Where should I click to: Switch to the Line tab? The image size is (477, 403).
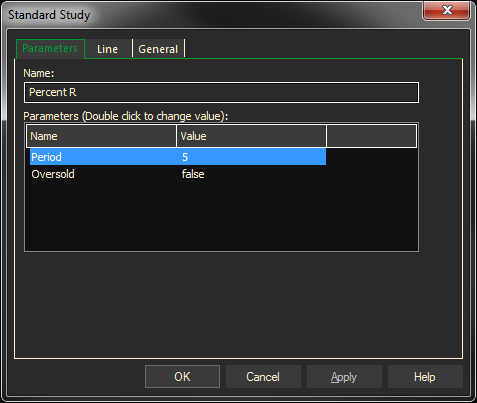coord(108,49)
